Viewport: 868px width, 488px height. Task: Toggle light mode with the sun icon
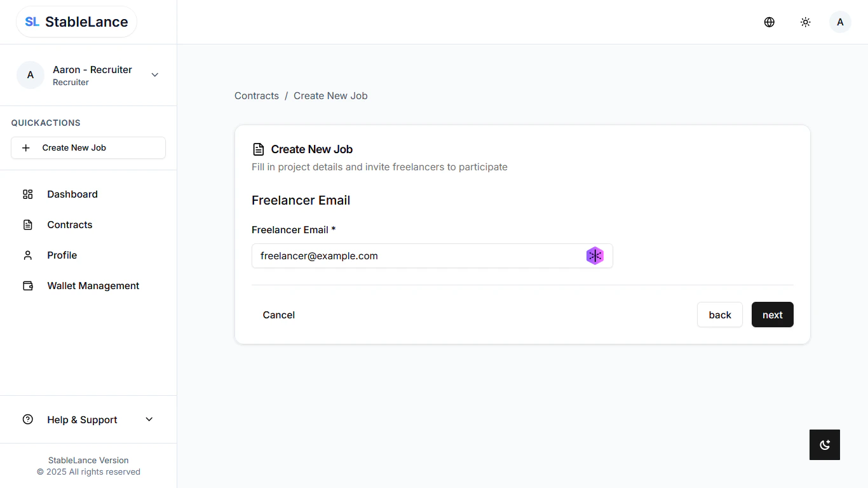pyautogui.click(x=805, y=22)
